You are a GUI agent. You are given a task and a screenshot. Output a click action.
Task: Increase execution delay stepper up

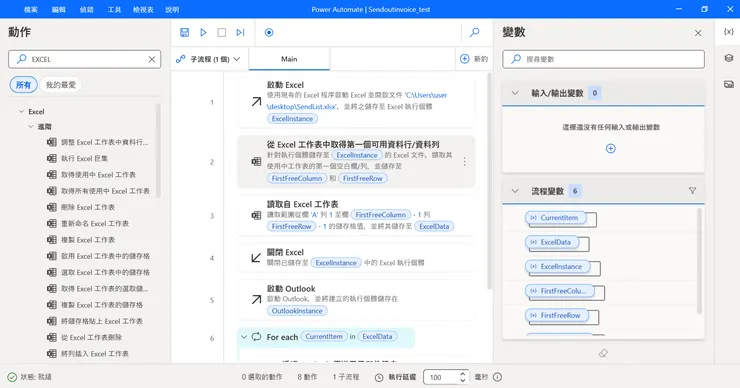click(x=462, y=374)
